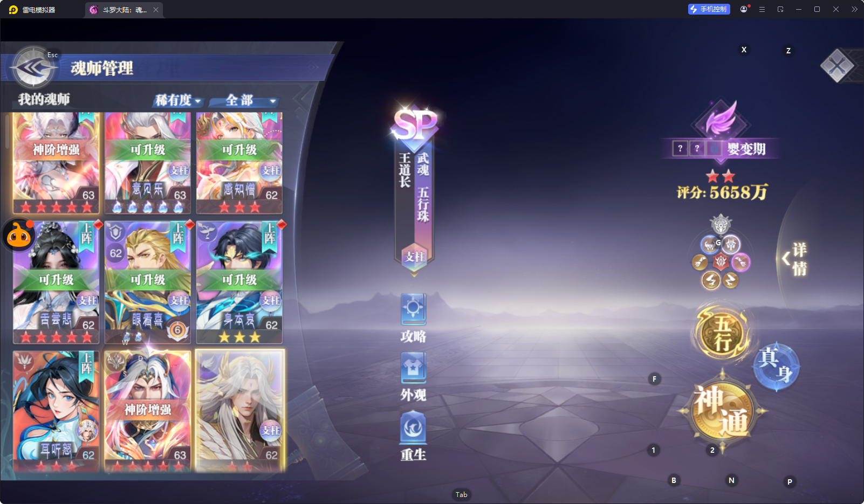This screenshot has height=504, width=864.
Task: Click the locked slot beside 婴变期
Action: click(x=714, y=148)
